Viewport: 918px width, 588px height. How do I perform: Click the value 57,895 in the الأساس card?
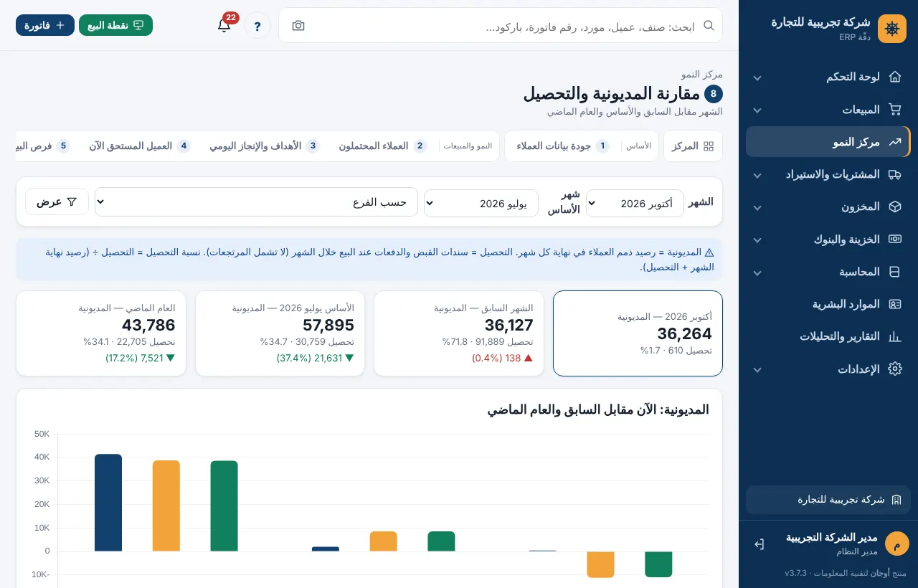tap(328, 326)
